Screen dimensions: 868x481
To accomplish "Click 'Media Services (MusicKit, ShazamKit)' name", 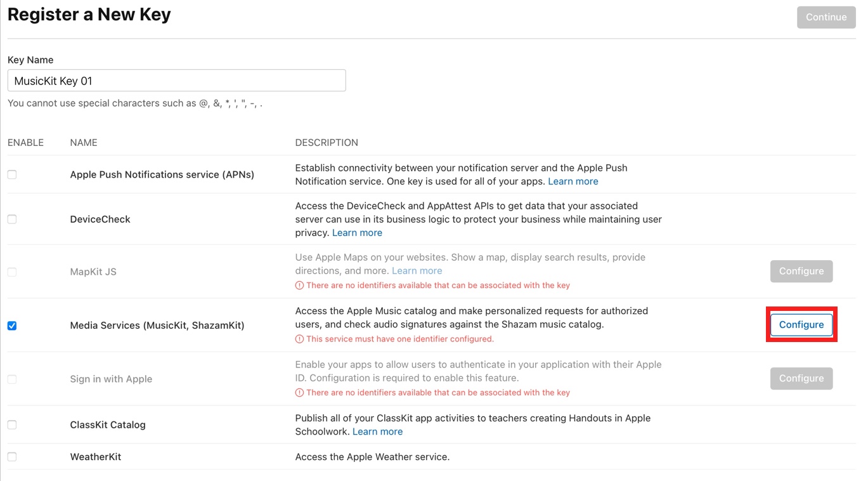I will (x=157, y=326).
